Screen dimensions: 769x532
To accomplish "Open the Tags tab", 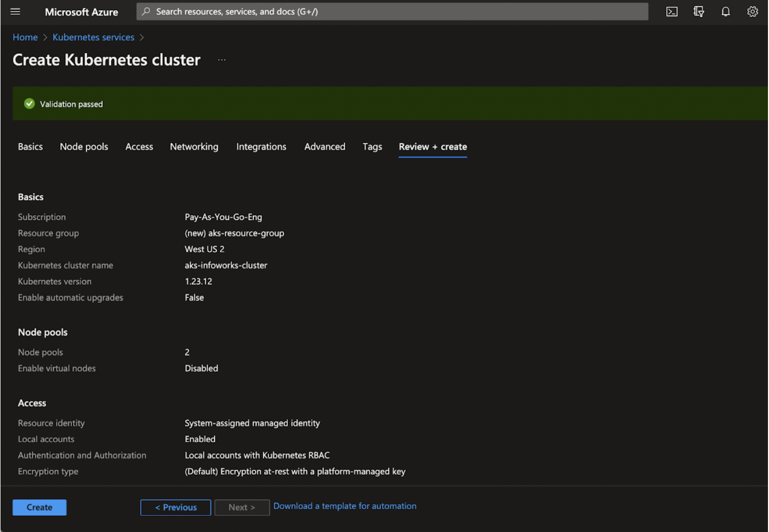I will (x=373, y=147).
